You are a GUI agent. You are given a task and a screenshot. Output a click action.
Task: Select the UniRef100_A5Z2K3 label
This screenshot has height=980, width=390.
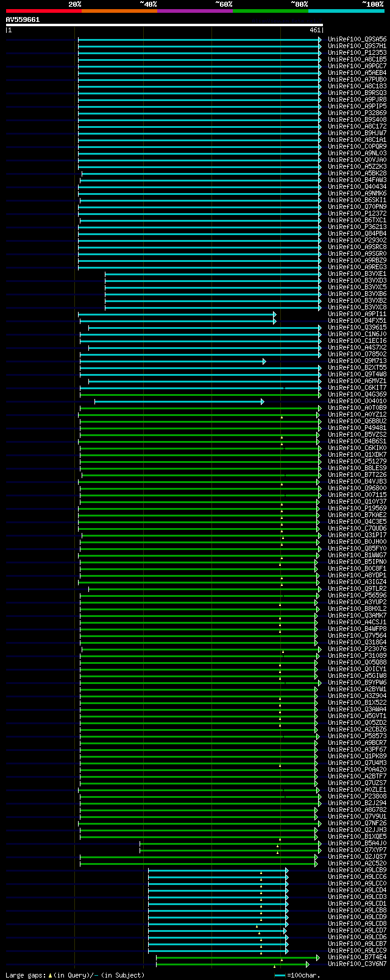point(357,166)
